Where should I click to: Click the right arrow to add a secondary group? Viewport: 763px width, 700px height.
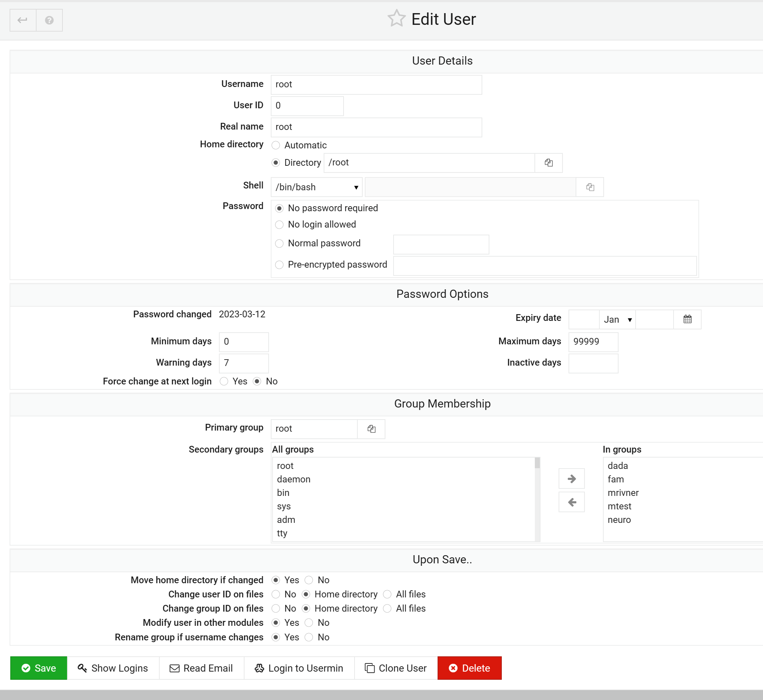(571, 478)
